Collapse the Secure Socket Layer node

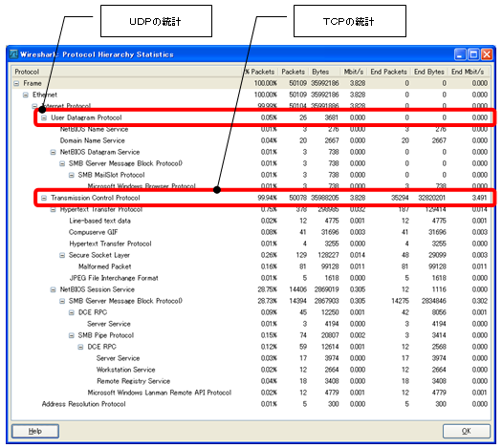tap(62, 255)
